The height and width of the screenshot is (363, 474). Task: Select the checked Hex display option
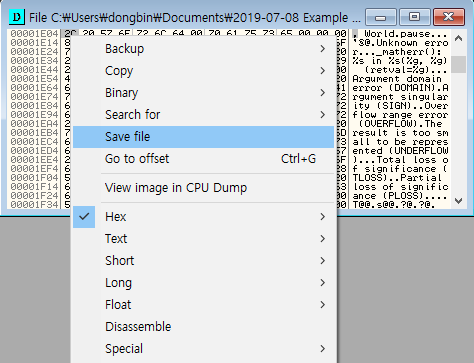pyautogui.click(x=203, y=217)
